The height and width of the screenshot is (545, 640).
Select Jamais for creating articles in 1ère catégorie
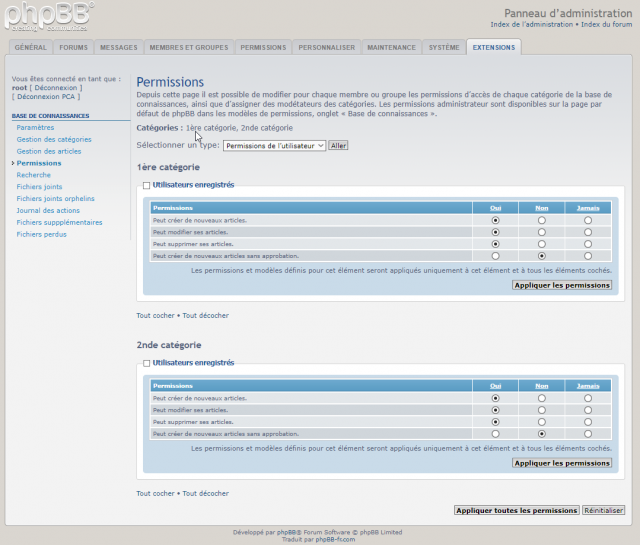tap(588, 220)
